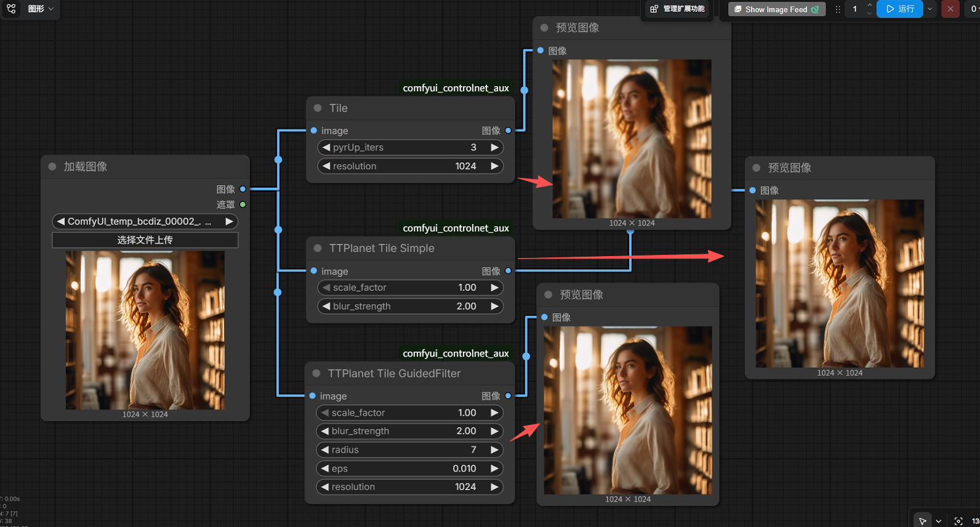The image size is (980, 527).
Task: Click the pyrUp_iters value field
Action: coord(411,148)
